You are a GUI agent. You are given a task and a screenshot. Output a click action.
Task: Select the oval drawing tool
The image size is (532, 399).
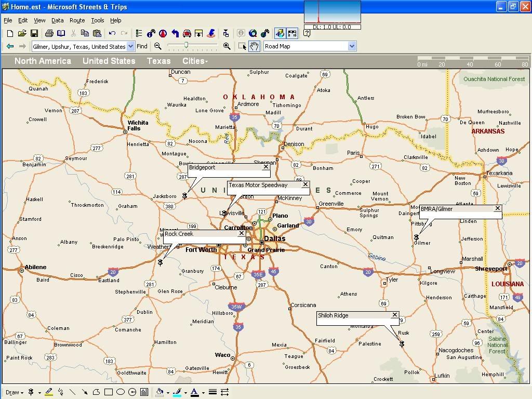(x=121, y=392)
